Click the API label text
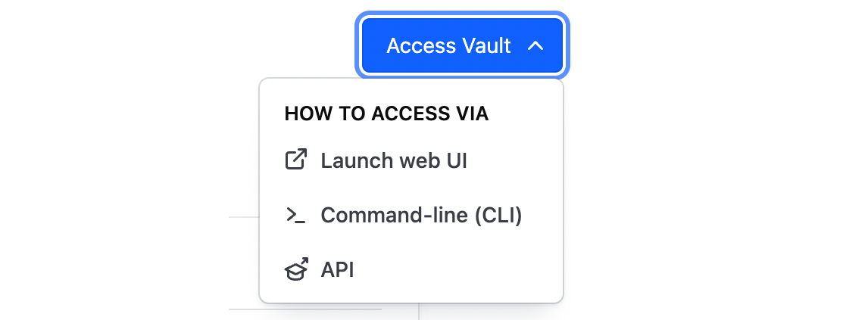The width and height of the screenshot is (868, 320). point(337,270)
